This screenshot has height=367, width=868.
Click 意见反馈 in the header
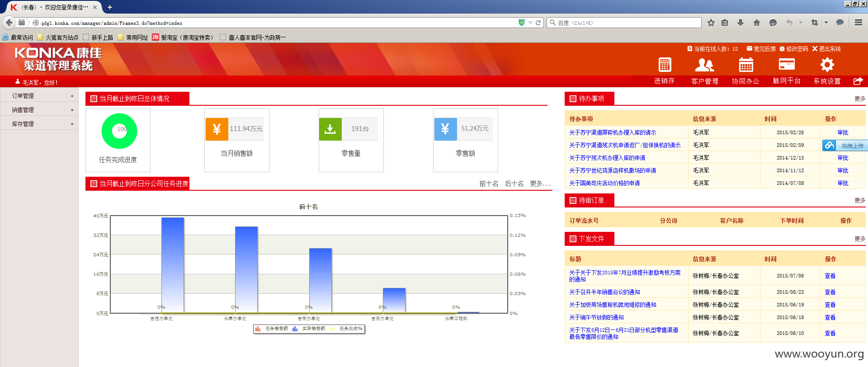coord(761,49)
